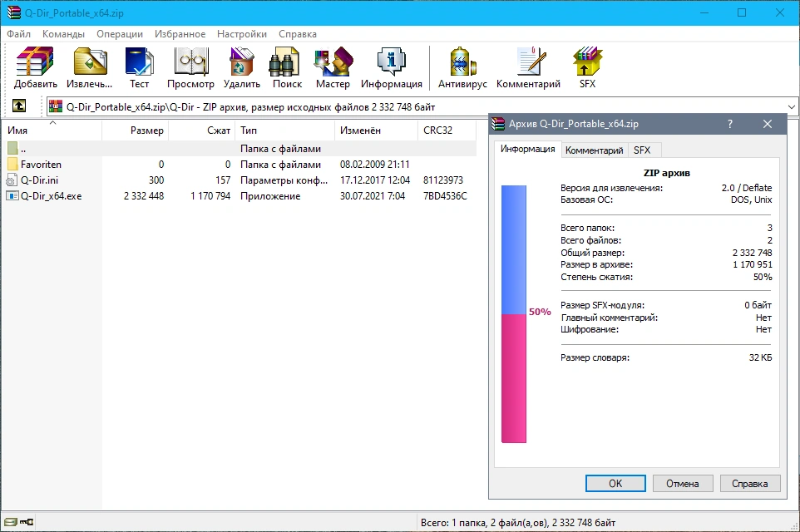The image size is (800, 532).
Task: Expand the address bar path dropdown
Action: [x=792, y=107]
